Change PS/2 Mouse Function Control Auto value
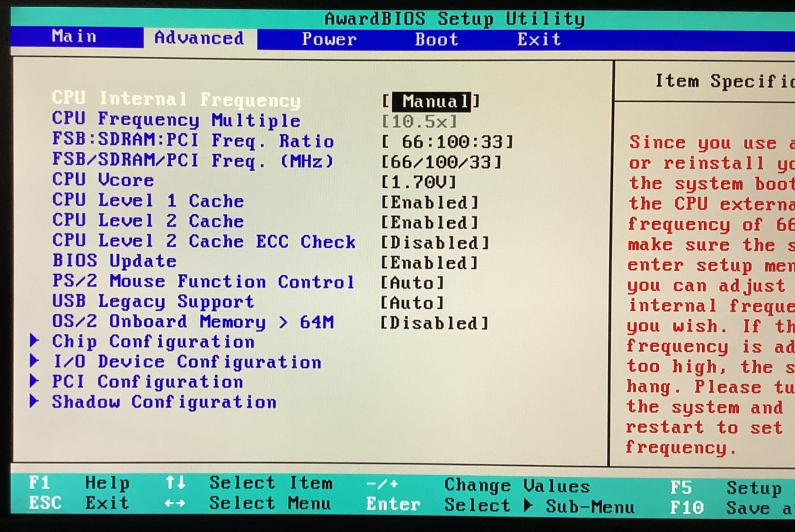The width and height of the screenshot is (795, 532). pyautogui.click(x=413, y=283)
